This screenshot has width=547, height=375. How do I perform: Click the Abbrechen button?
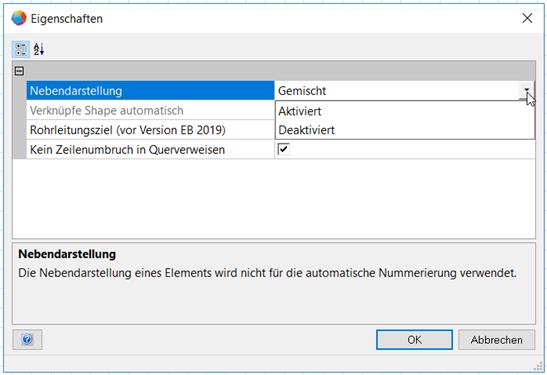pyautogui.click(x=496, y=340)
